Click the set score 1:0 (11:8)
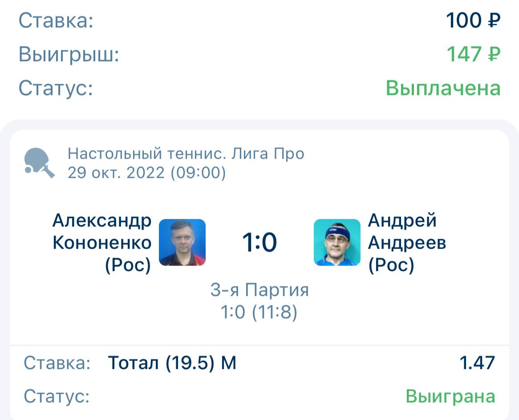519x420 pixels. coord(259,313)
